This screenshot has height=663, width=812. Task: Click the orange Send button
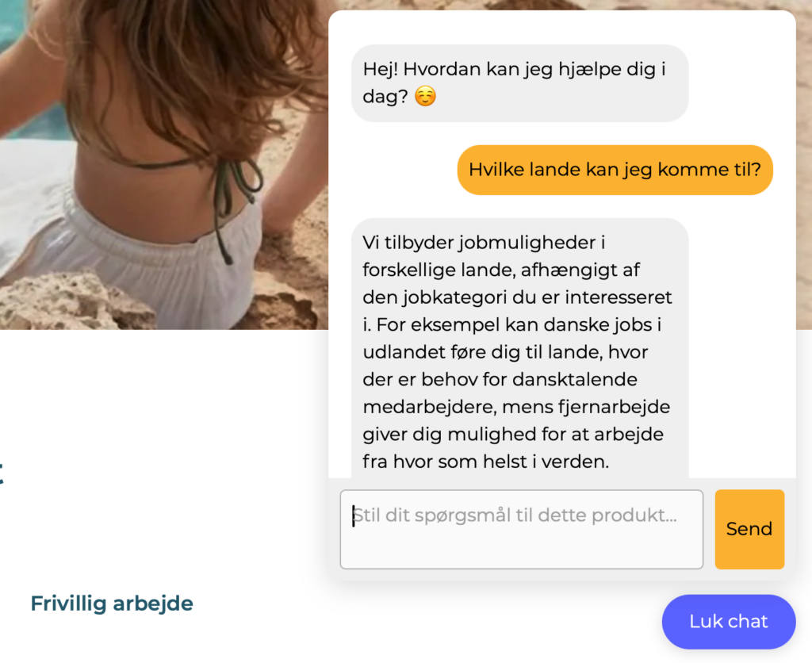tap(749, 529)
